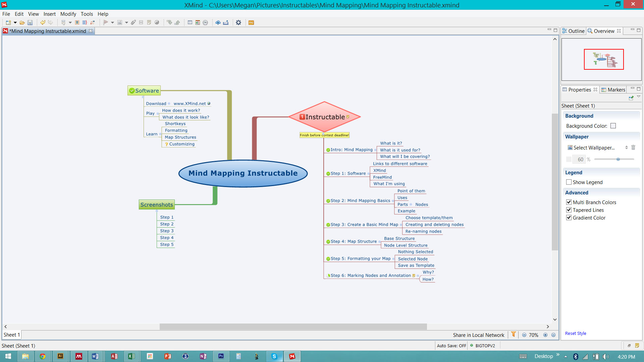
Task: Click the Background Color swatch
Action: coord(613,126)
